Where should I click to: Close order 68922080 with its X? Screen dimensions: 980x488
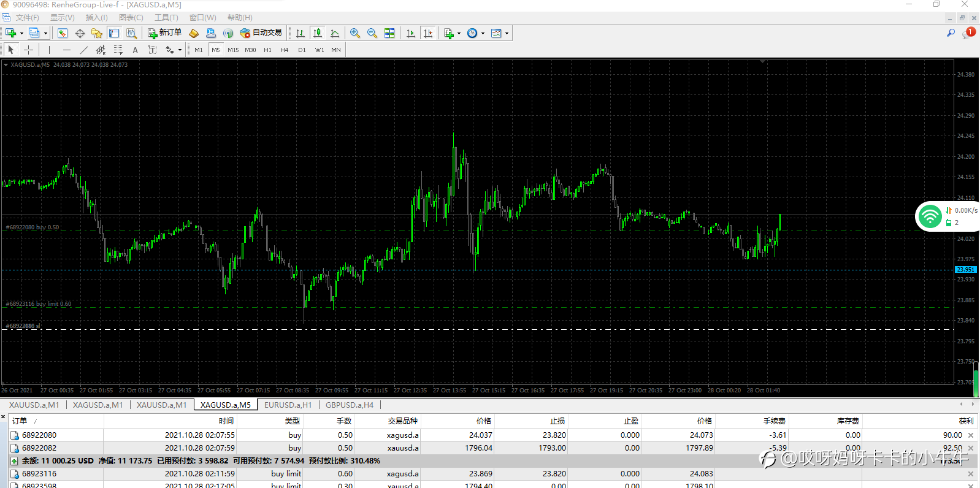tap(971, 435)
